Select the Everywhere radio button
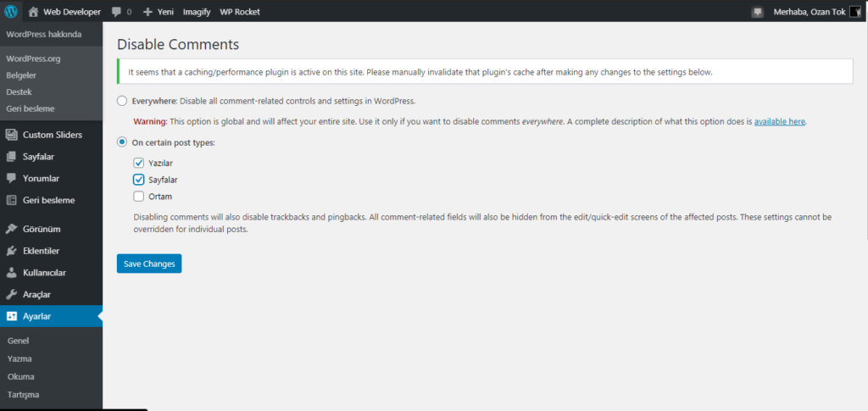The image size is (868, 411). tap(122, 101)
